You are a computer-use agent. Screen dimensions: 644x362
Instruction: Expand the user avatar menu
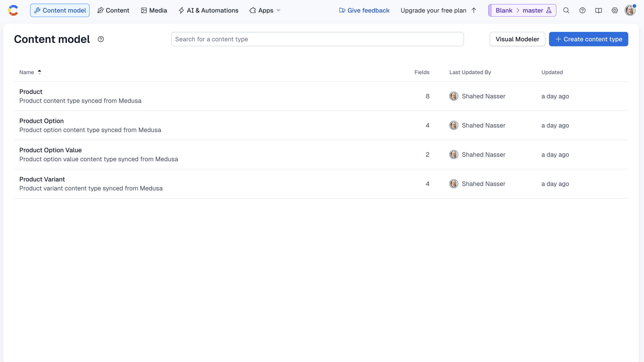coord(631,10)
